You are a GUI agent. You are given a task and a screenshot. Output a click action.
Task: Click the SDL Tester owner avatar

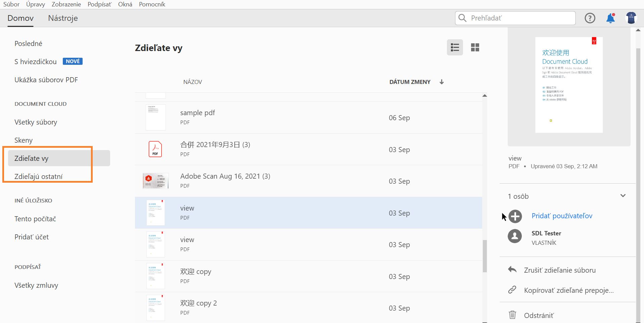pyautogui.click(x=515, y=236)
